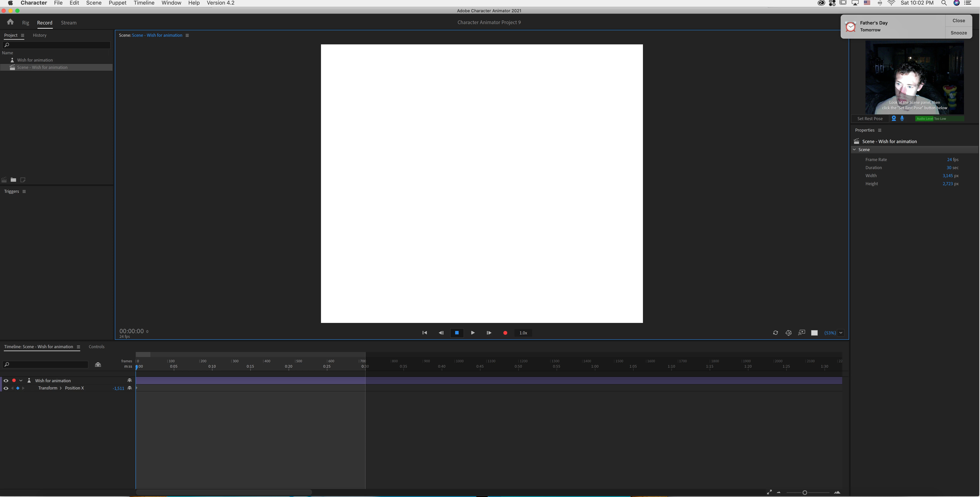Click the mesh wireframe icon in Scene panel
The height and width of the screenshot is (497, 980).
788,333
